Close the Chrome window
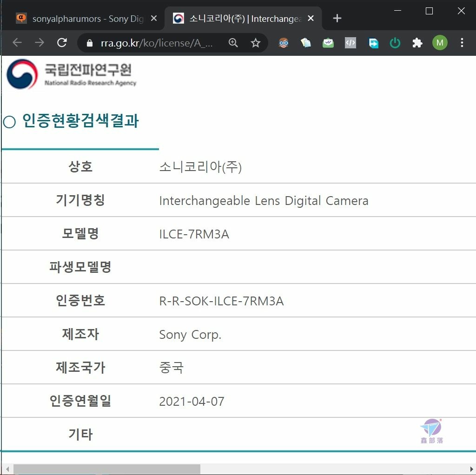476x475 pixels. pyautogui.click(x=461, y=11)
